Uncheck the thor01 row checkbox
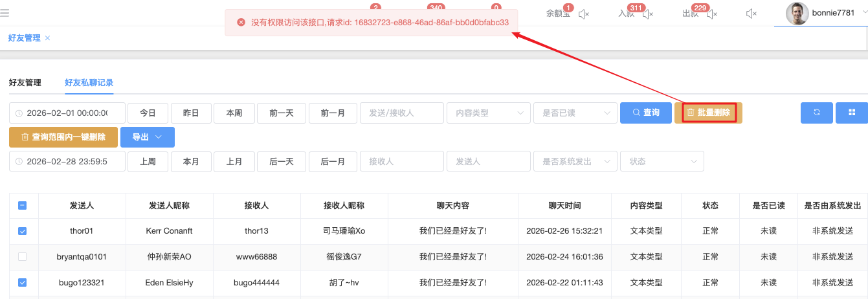The height and width of the screenshot is (299, 868). (x=23, y=231)
